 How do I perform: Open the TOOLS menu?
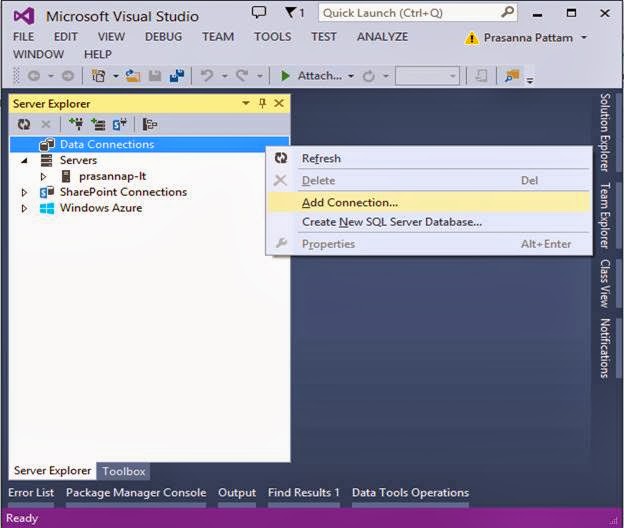273,37
